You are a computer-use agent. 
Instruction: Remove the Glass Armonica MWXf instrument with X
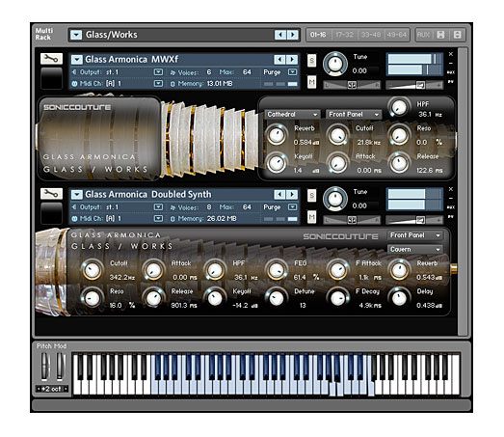pyautogui.click(x=451, y=54)
